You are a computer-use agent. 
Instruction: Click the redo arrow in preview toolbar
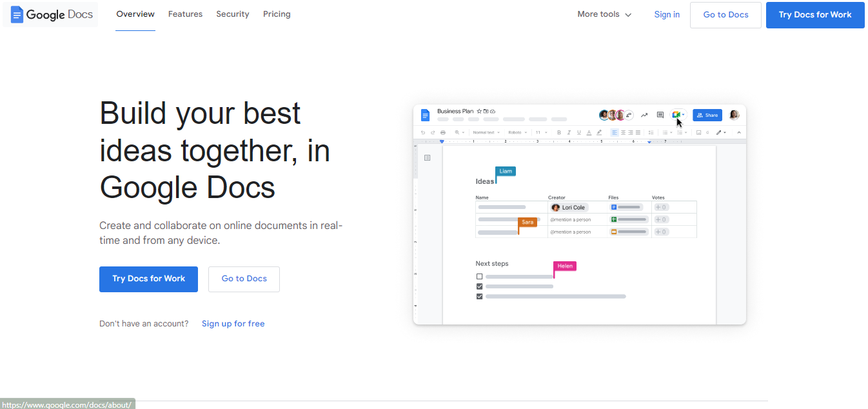[433, 132]
